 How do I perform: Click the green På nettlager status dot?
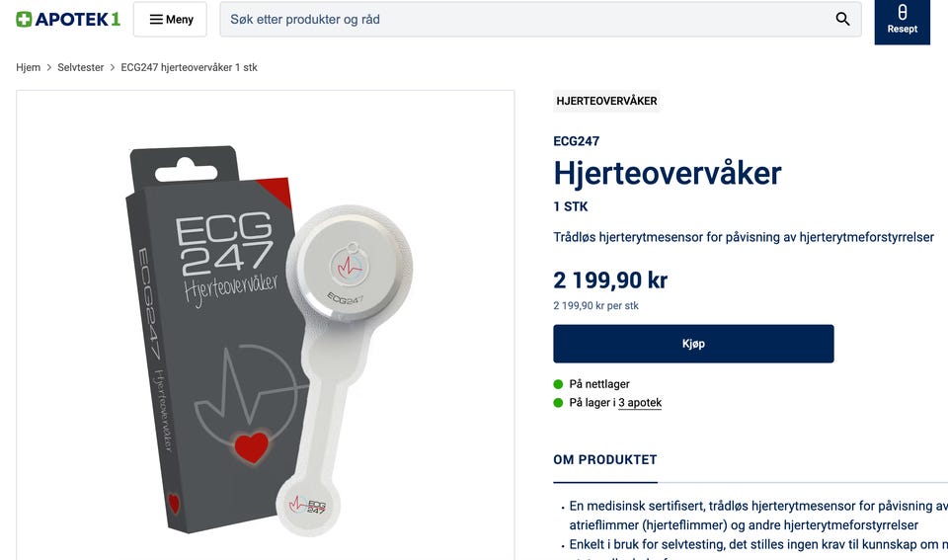558,384
